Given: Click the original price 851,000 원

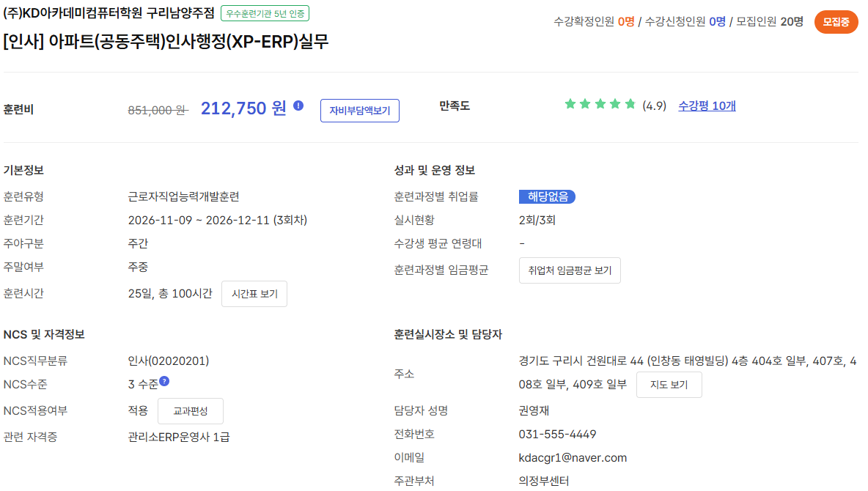Looking at the screenshot, I should [158, 110].
